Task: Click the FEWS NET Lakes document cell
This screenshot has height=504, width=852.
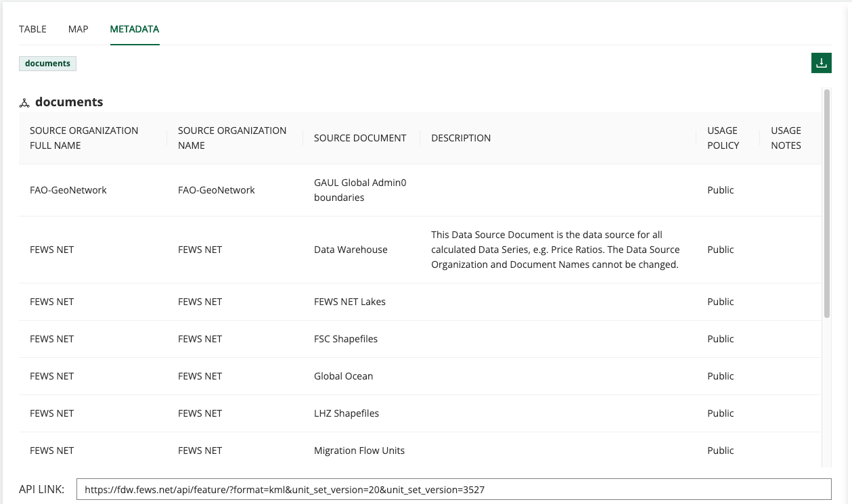Action: [x=350, y=302]
